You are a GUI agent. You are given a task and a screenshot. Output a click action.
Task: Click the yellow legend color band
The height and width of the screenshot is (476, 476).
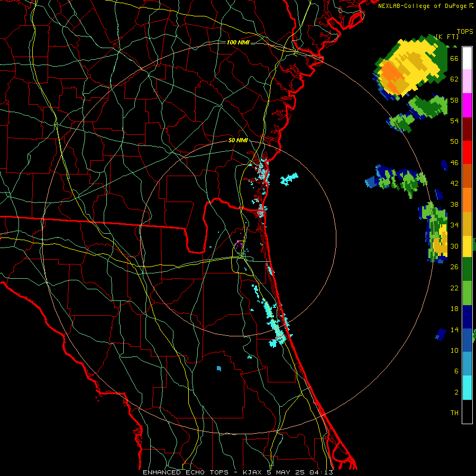pyautogui.click(x=467, y=246)
